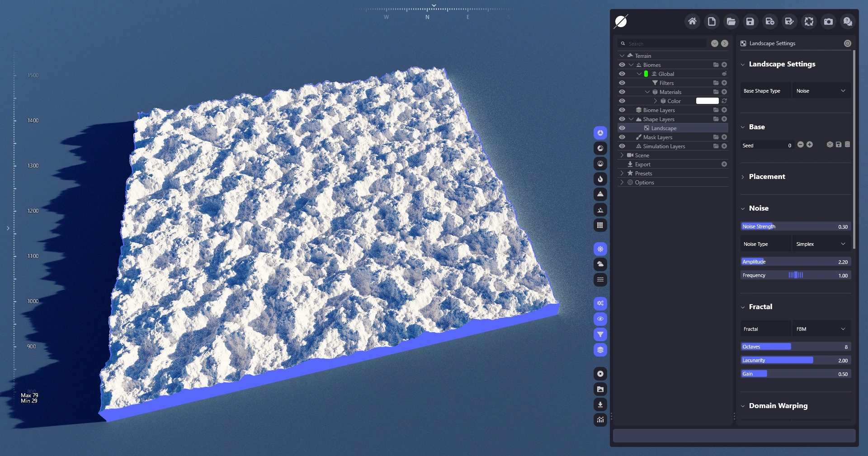This screenshot has width=868, height=456.
Task: Open the Fractal dropdown showing FBM
Action: (x=821, y=329)
